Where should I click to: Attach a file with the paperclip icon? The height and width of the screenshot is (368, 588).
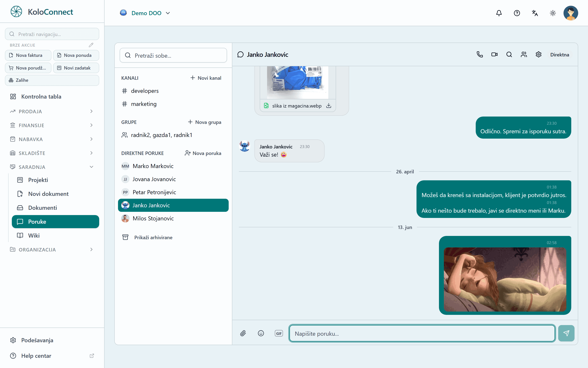click(243, 333)
